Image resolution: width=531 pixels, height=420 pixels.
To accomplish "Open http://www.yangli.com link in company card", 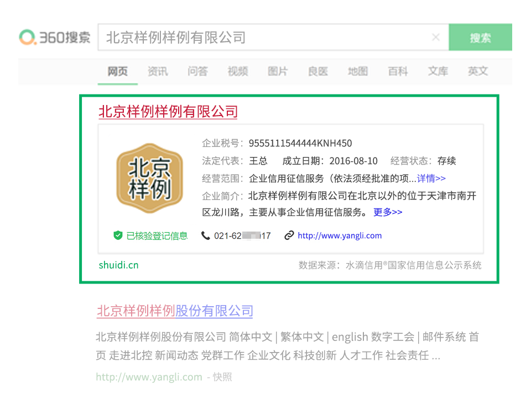I will (x=340, y=235).
